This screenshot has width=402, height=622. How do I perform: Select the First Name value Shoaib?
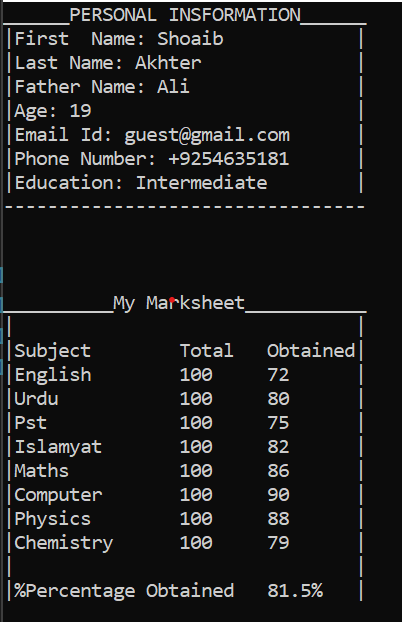click(x=190, y=39)
